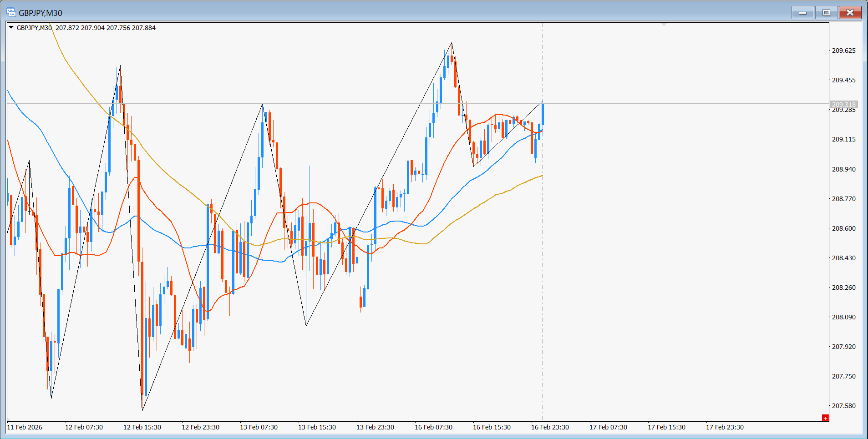This screenshot has height=439, width=868.
Task: Click the red plus icon in chart corner
Action: click(x=825, y=418)
